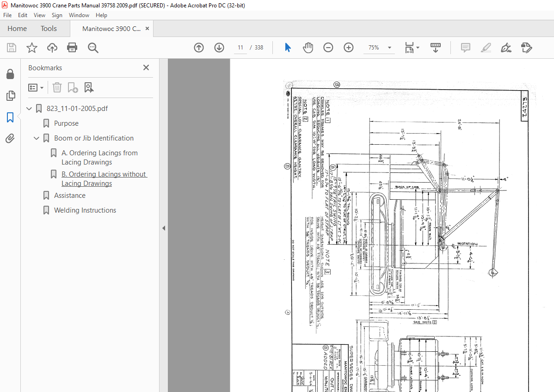Viewport: 554px width, 392px height.
Task: Select Boom or Jib Identification bookmark
Action: 93,138
